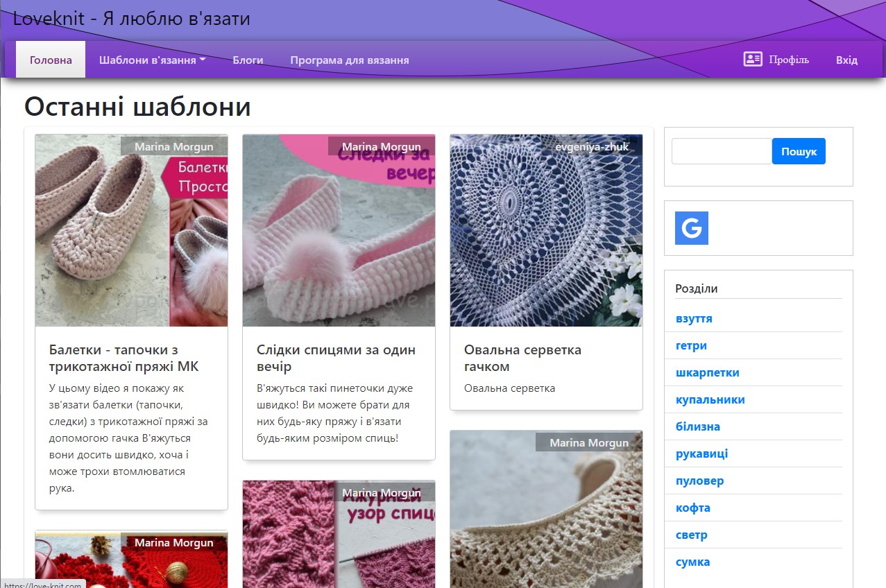Open the red Christmas crochet thumbnail
Image resolution: width=886 pixels, height=588 pixels.
131,560
